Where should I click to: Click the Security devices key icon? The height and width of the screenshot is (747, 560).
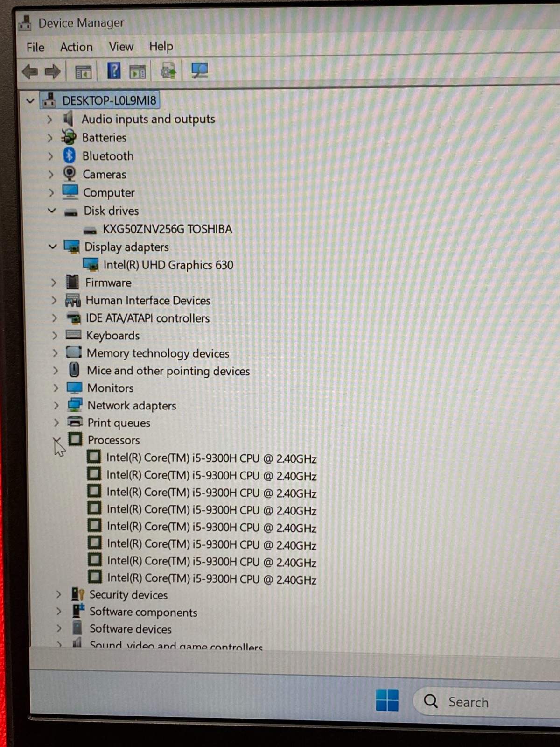[77, 594]
